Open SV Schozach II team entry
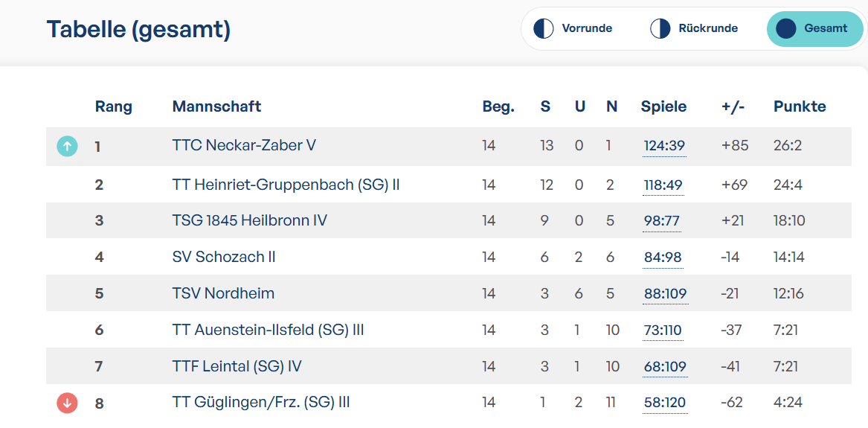Screen dimensions: 868x428 coord(224,257)
